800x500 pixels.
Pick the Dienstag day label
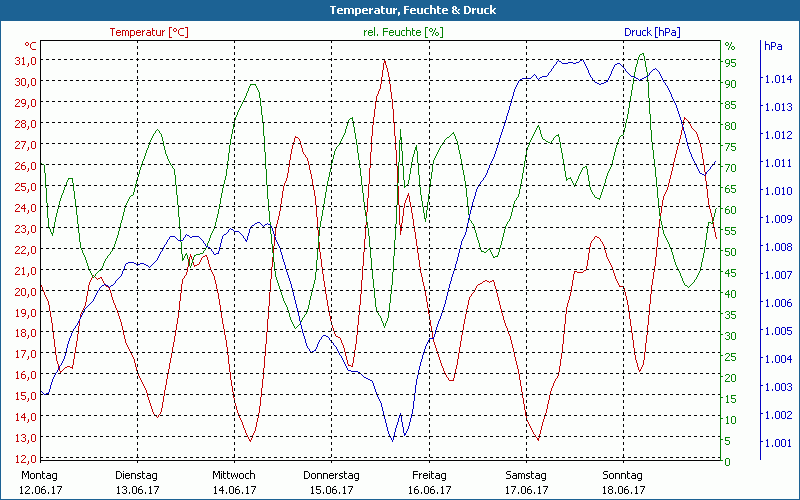[x=137, y=475]
